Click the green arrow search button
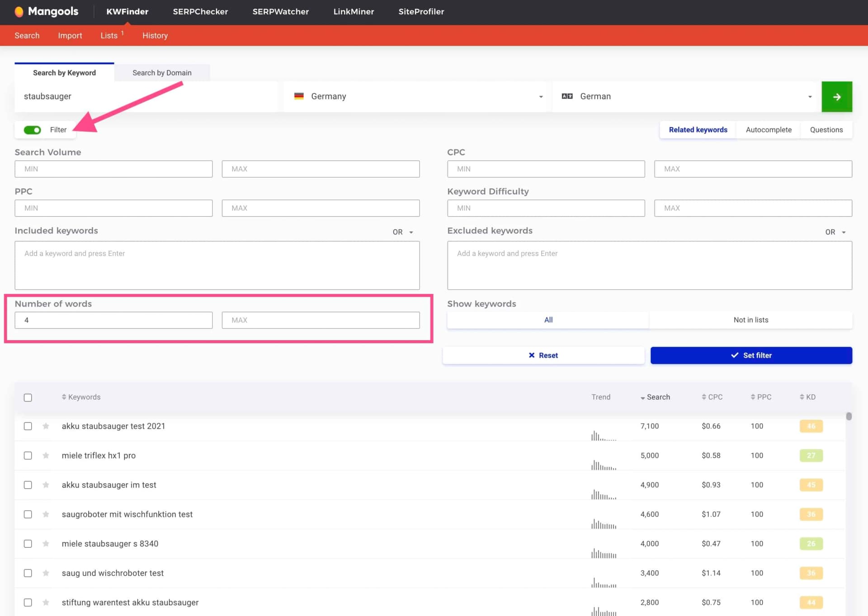Viewport: 868px width, 616px height. [837, 96]
